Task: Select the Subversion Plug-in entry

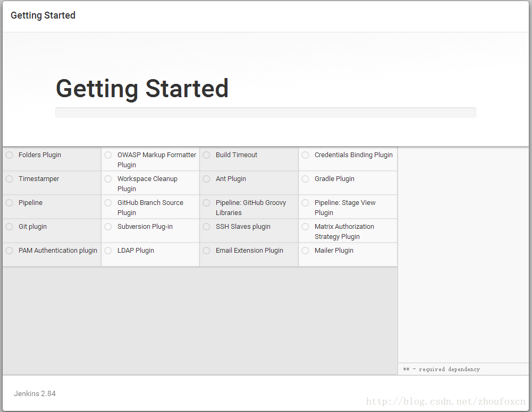Action: pyautogui.click(x=145, y=227)
